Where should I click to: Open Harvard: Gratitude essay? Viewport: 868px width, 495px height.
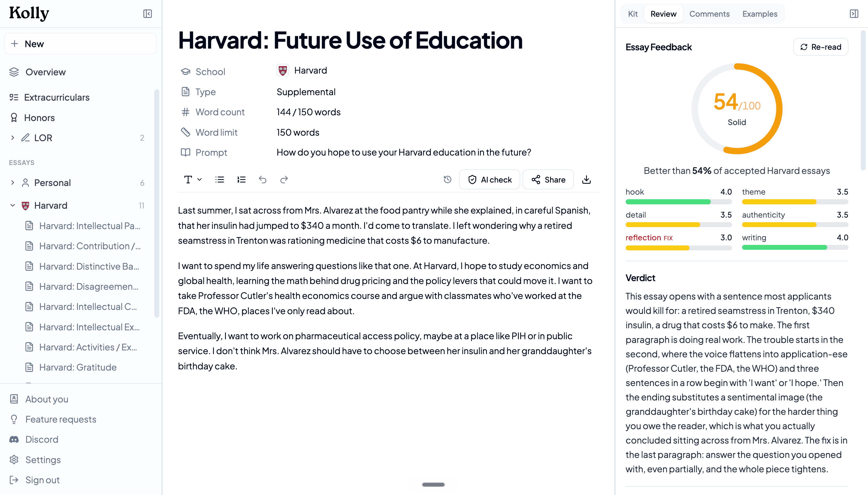[x=78, y=367]
